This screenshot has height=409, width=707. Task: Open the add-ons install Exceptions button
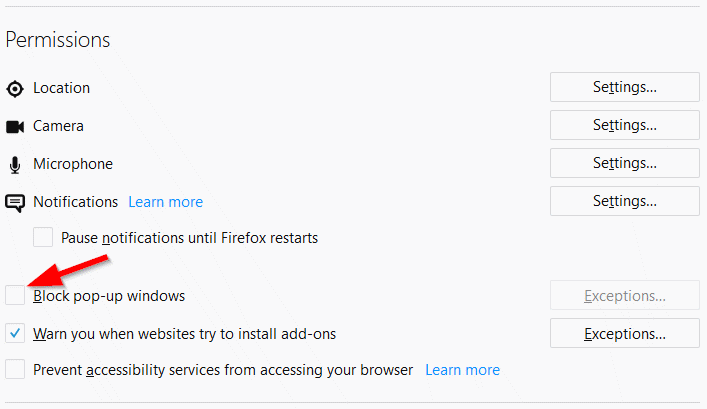pos(624,333)
